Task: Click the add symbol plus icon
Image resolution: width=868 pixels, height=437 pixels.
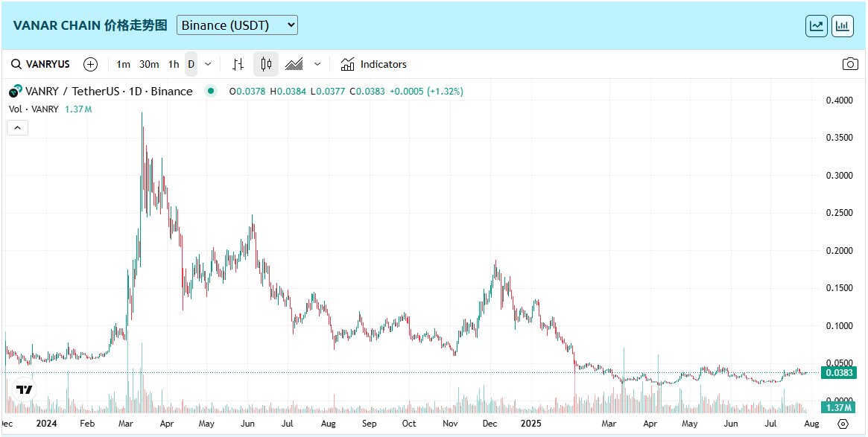Action: click(x=90, y=64)
